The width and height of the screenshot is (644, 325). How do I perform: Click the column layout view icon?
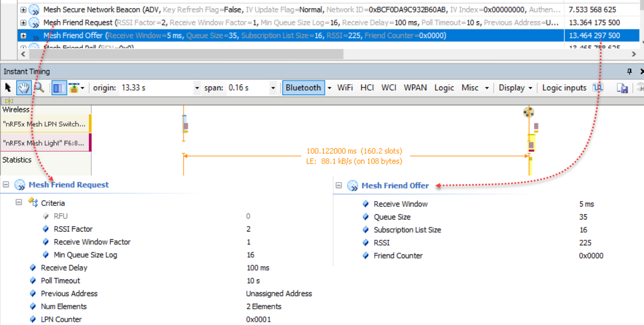point(59,88)
